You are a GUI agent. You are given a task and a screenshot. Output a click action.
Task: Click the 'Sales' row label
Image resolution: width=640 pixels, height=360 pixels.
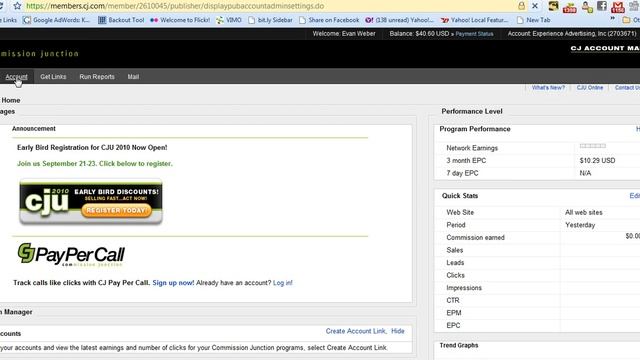454,250
